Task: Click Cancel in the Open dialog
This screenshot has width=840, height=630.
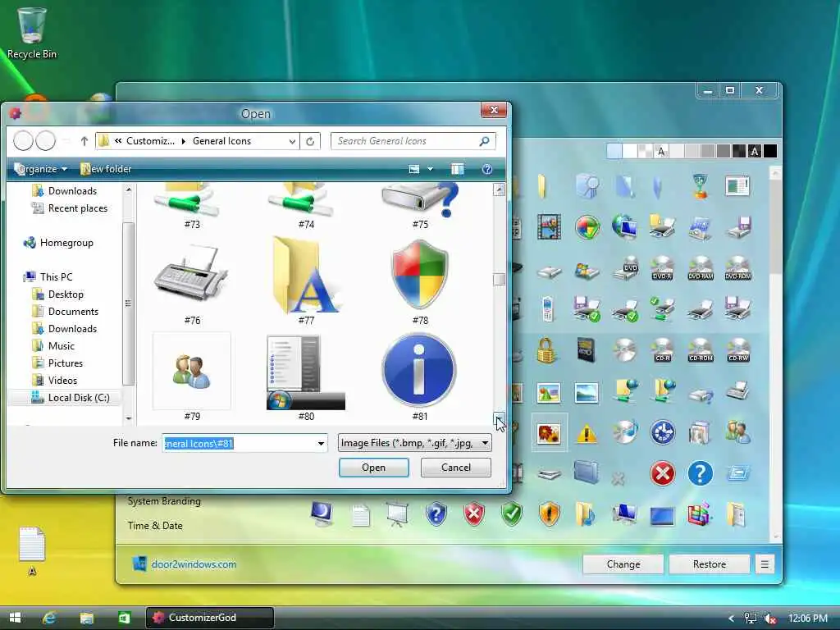Action: (x=456, y=467)
